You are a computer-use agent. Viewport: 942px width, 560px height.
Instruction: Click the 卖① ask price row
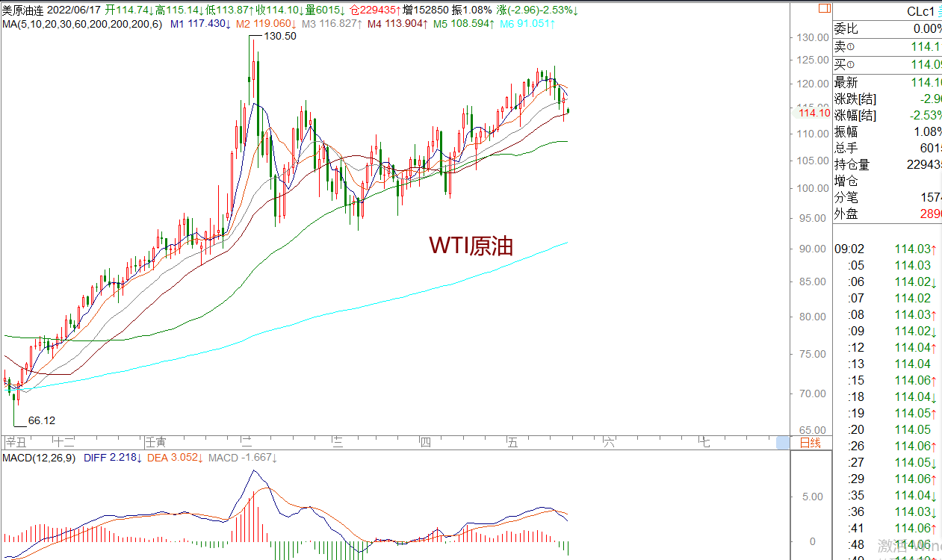887,46
